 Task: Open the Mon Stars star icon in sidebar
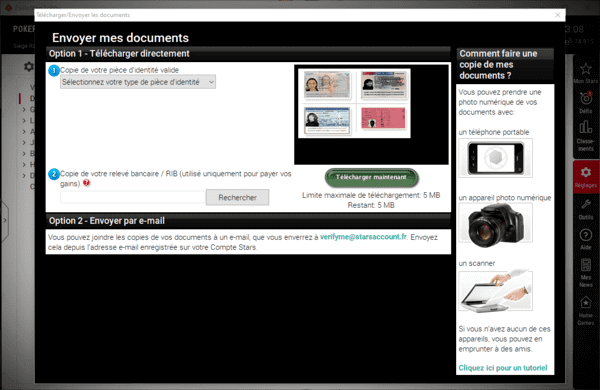pyautogui.click(x=585, y=69)
